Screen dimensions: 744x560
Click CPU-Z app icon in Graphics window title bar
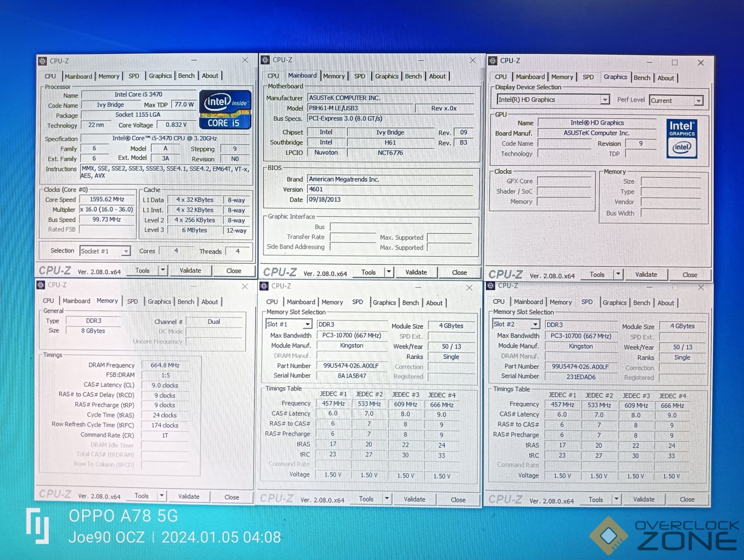493,61
